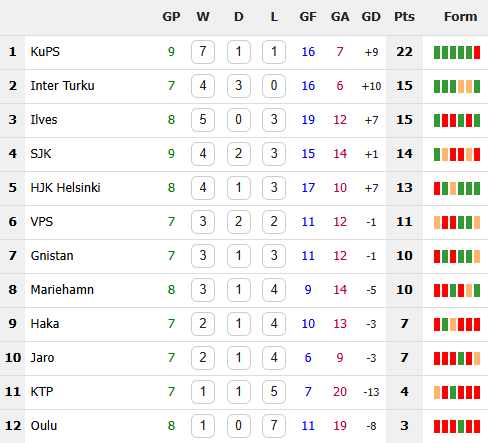488x443 pixels.
Task: Click KTP losses box showing 5
Action: click(274, 392)
